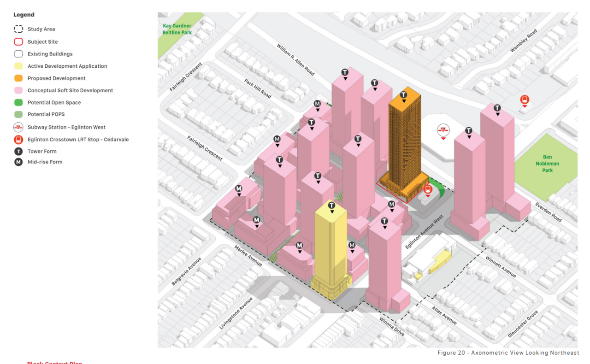Click the pink Conceptual Soft Site swatch
This screenshot has height=364, width=590.
18,90
